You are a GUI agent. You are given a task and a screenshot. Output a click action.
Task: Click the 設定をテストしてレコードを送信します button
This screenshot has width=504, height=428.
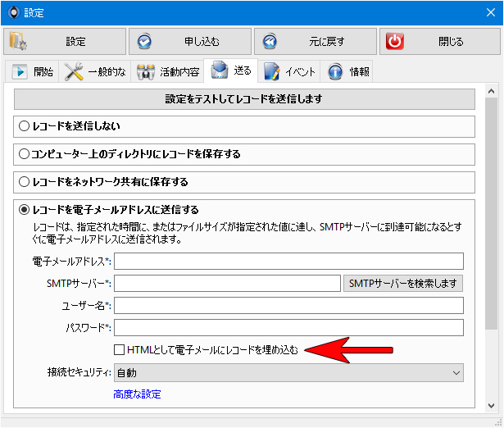pos(244,99)
